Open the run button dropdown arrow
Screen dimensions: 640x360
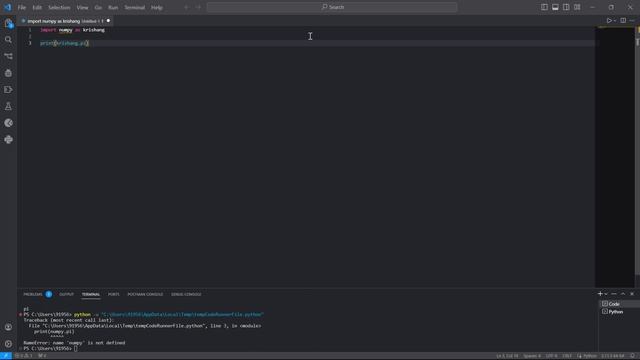pos(614,20)
